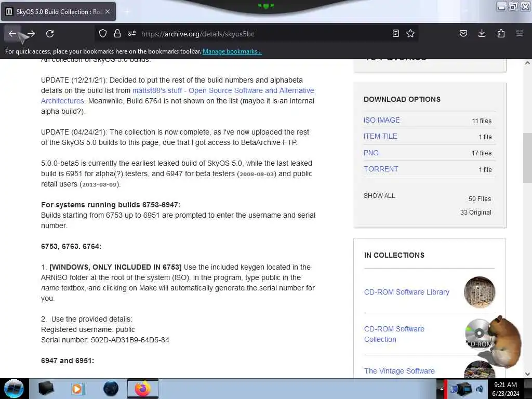Click '6753, 6763, 6764:' heading
This screenshot has width=532, height=399.
pyautogui.click(x=71, y=246)
